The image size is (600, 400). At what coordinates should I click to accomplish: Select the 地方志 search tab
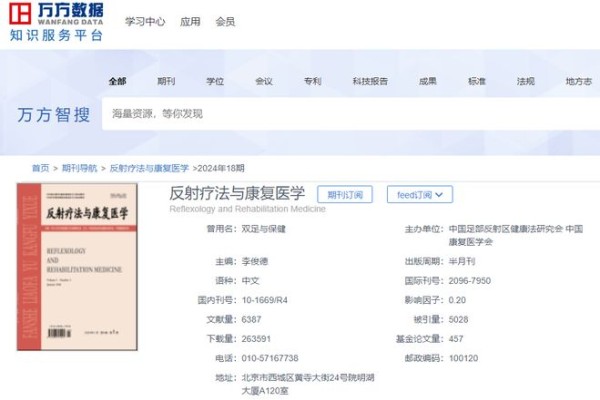579,81
